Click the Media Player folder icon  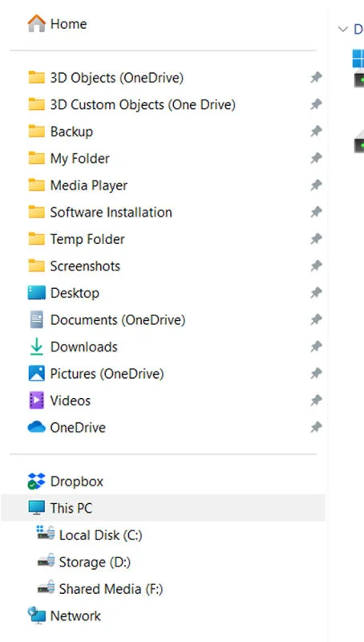[36, 185]
